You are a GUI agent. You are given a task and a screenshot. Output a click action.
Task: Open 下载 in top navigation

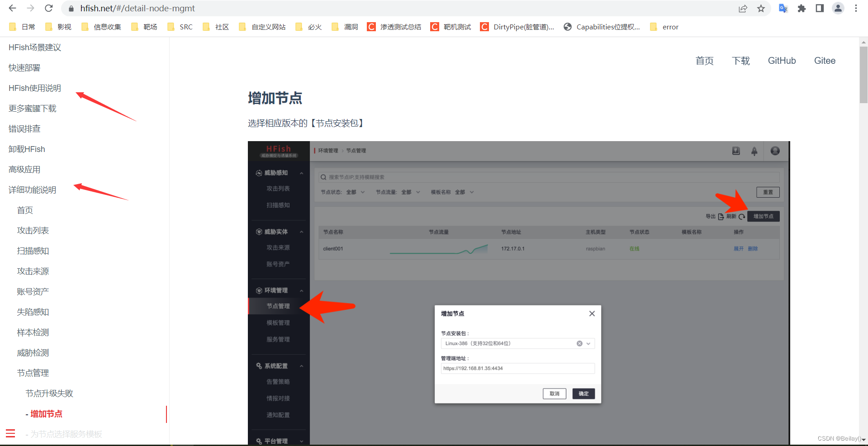[741, 61]
